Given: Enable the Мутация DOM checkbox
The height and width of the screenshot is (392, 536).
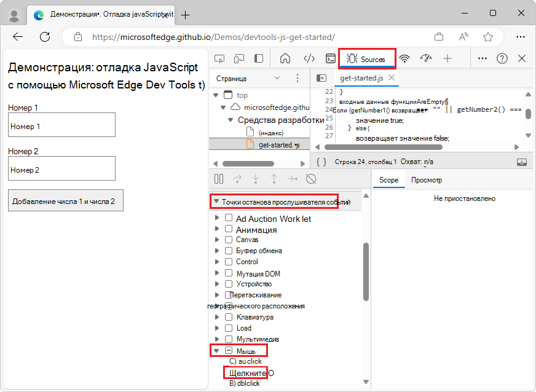Looking at the screenshot, I should [229, 273].
